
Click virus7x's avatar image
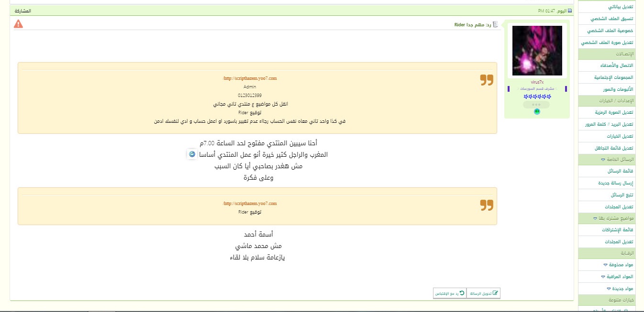537,51
